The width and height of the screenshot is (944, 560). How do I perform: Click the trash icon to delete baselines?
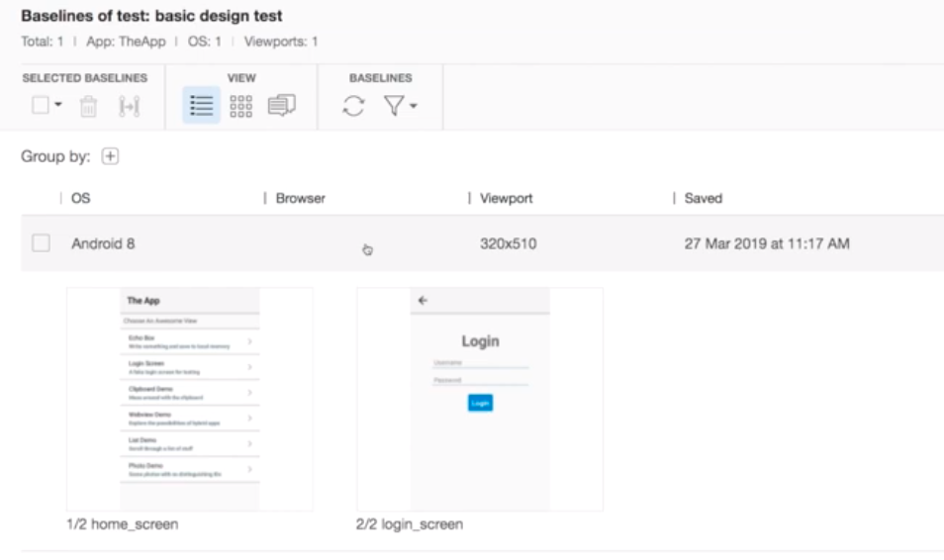tap(88, 106)
